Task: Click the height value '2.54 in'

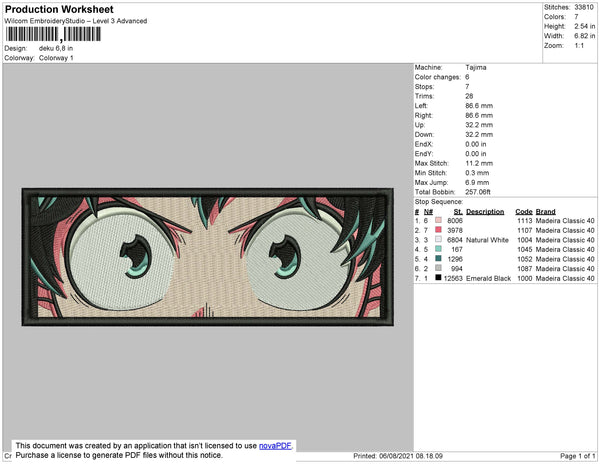Action: [x=584, y=26]
